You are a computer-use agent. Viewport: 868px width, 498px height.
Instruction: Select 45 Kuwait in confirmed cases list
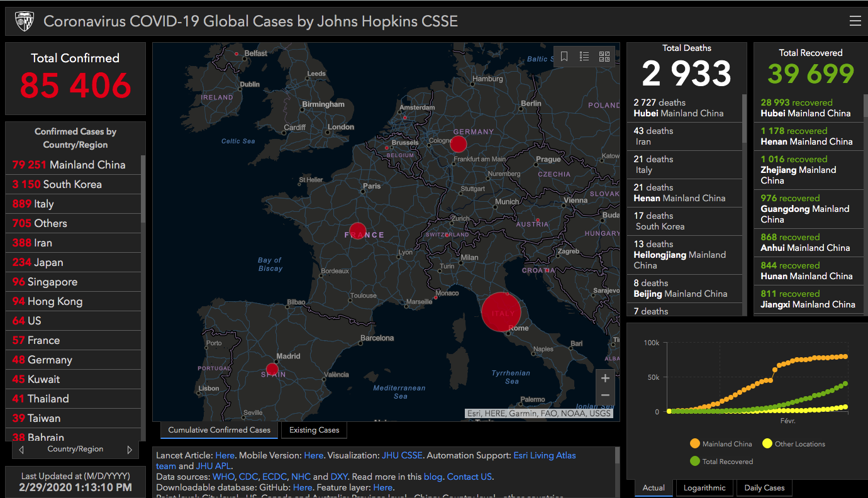(73, 379)
